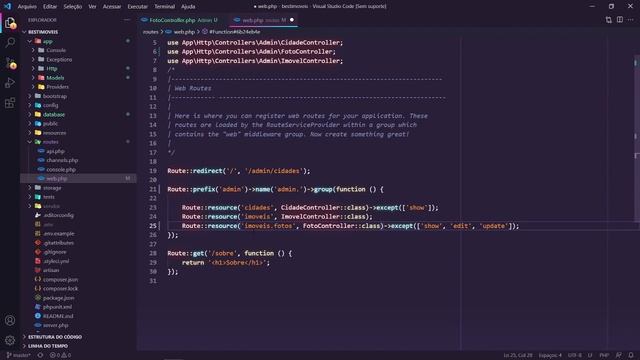Image resolution: width=640 pixels, height=360 pixels.
Task: Open the Source Control view
Action: 10,62
